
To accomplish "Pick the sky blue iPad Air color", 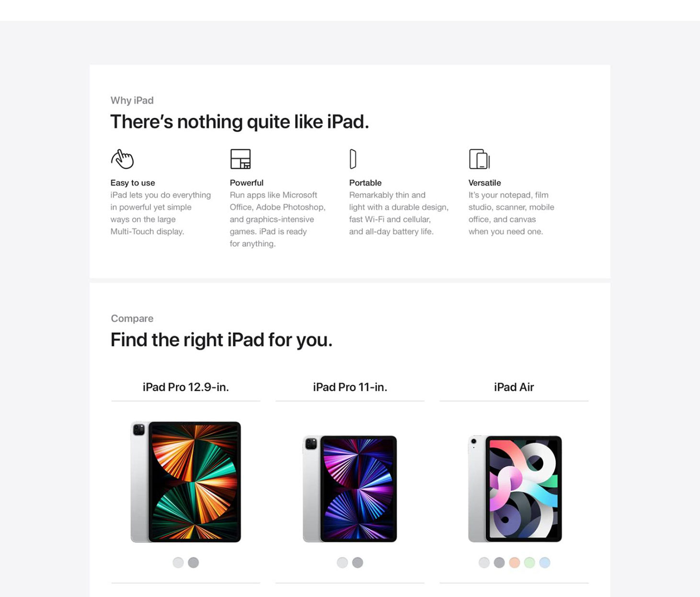I will (x=545, y=563).
